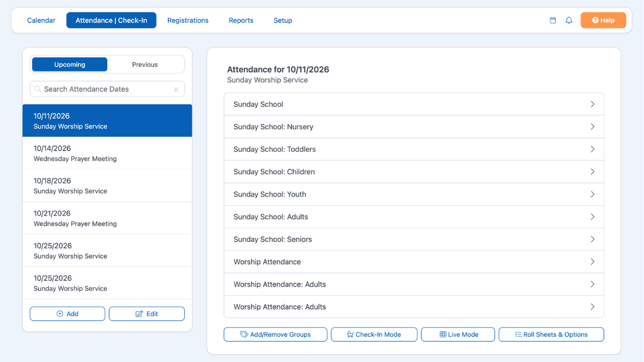Viewport: 644px width, 362px height.
Task: Open the Reports tab
Action: coord(241,20)
